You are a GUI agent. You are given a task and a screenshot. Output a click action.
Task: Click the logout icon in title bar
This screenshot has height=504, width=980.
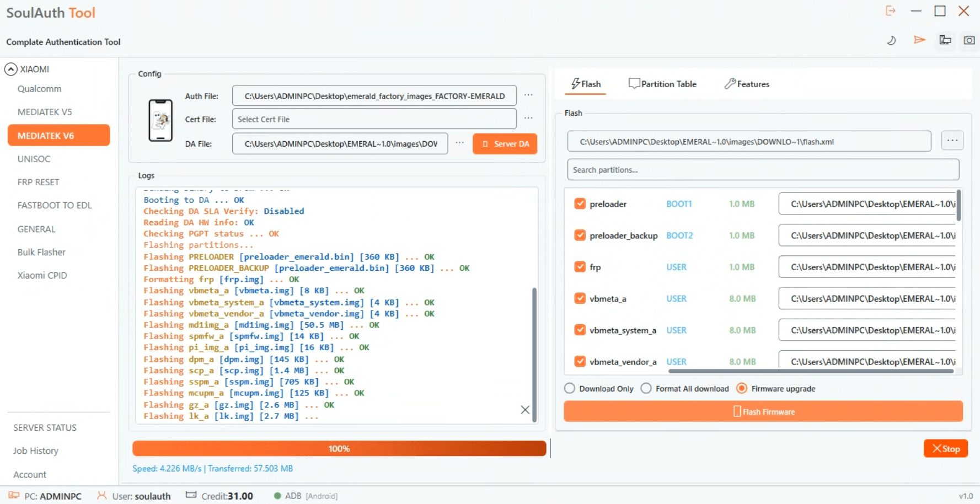pyautogui.click(x=891, y=11)
